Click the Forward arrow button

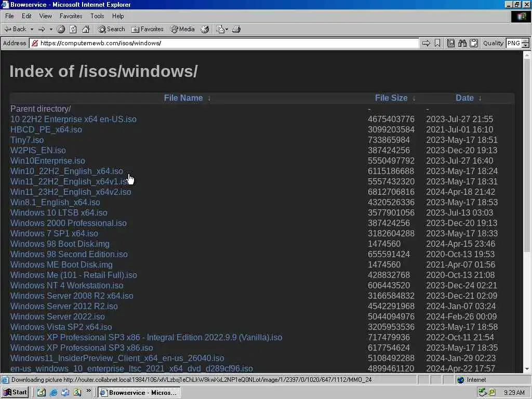42,29
